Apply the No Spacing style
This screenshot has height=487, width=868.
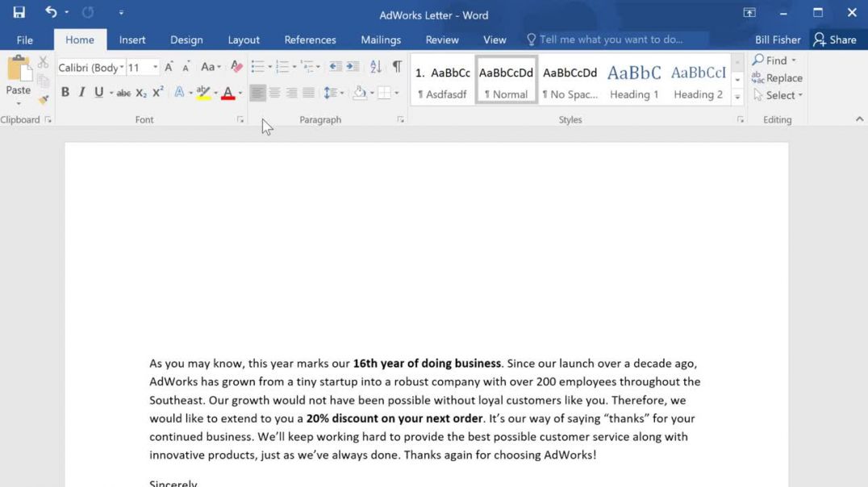tap(570, 81)
